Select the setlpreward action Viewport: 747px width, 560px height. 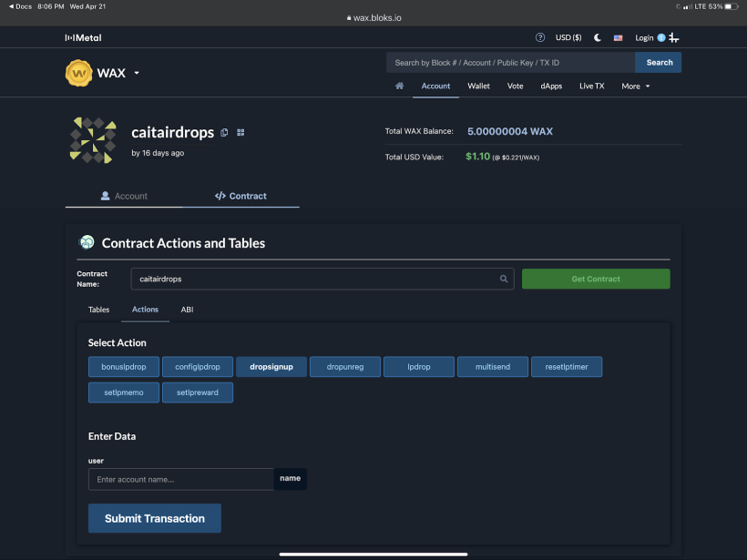point(198,392)
